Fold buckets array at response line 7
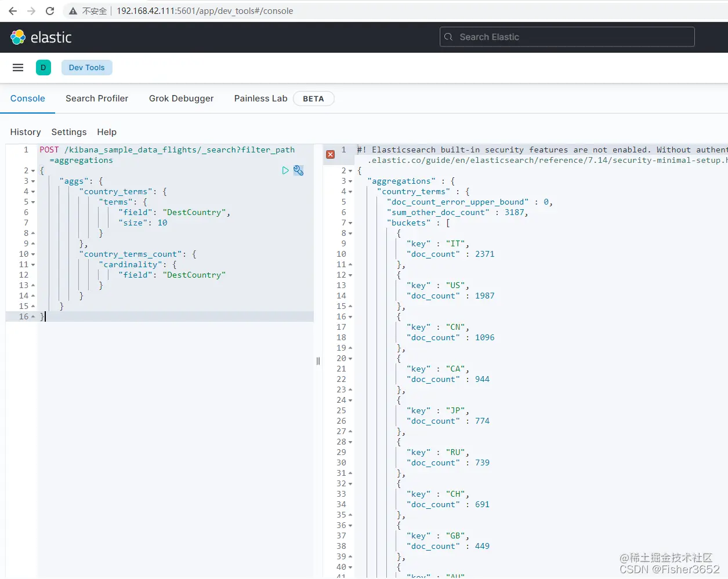 350,223
